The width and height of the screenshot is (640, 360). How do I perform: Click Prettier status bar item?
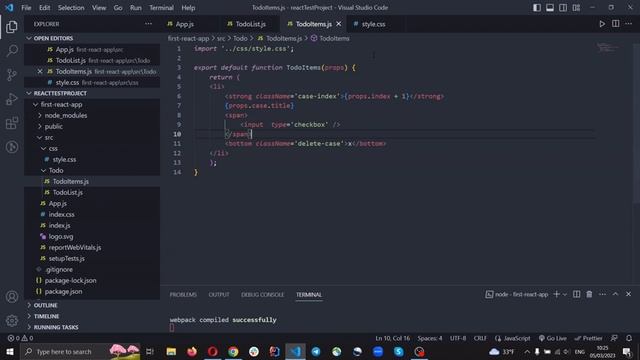tap(588, 338)
